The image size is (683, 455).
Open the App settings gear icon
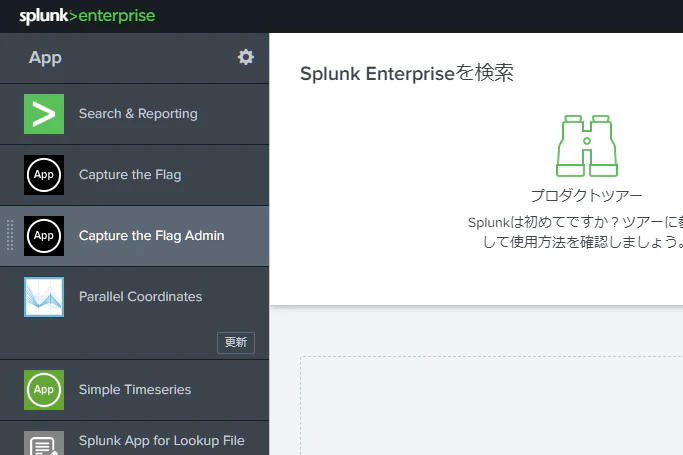click(246, 57)
